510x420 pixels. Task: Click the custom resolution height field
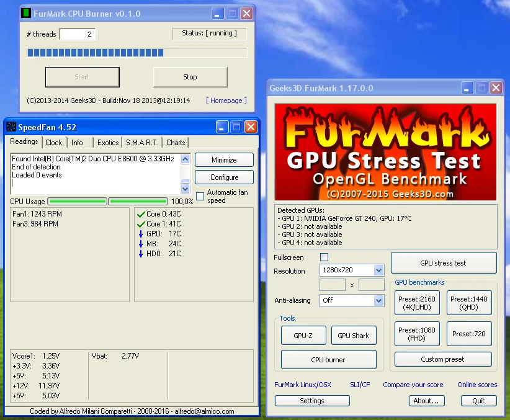click(372, 285)
